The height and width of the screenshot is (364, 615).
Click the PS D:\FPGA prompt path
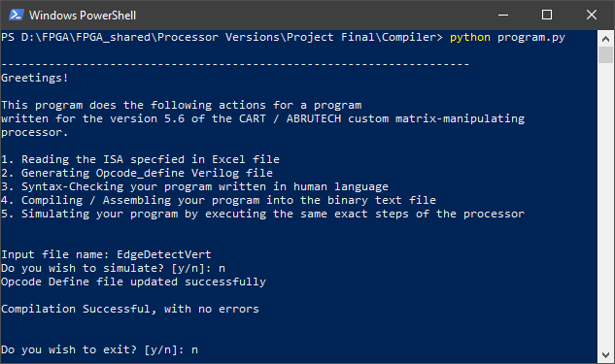click(x=222, y=37)
